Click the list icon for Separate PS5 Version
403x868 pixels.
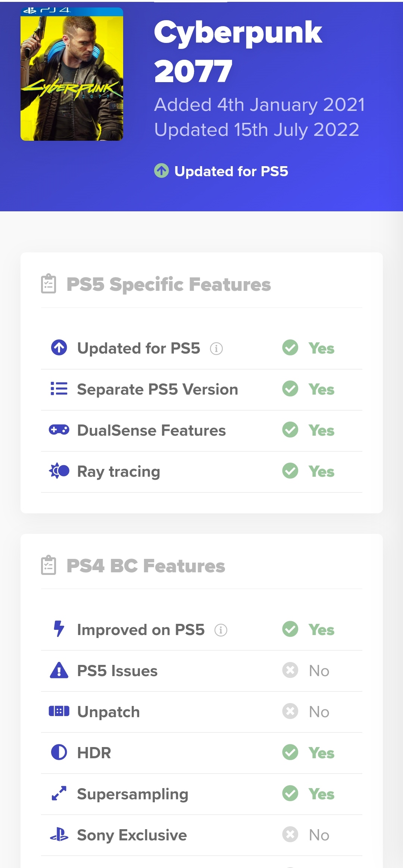(x=59, y=389)
